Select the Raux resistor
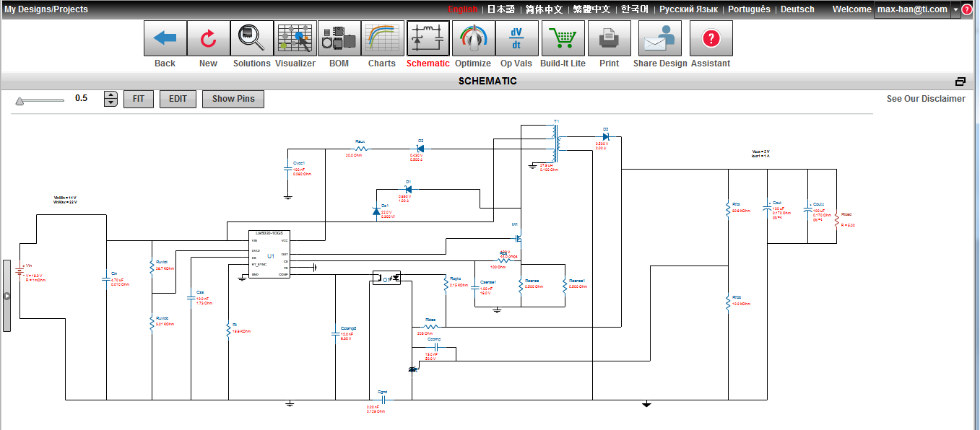Screen dimensions: 980x430 [361, 149]
